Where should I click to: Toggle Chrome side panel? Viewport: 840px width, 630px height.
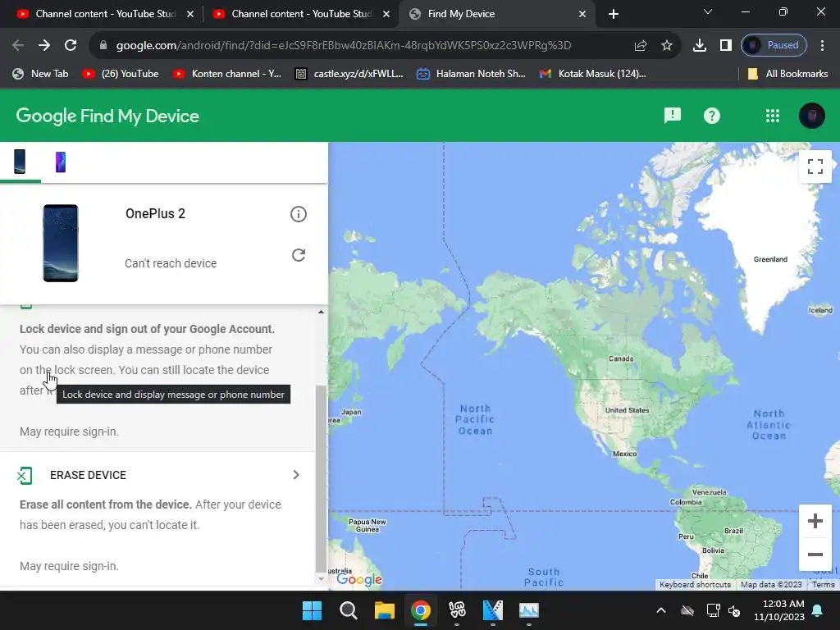pyautogui.click(x=725, y=46)
